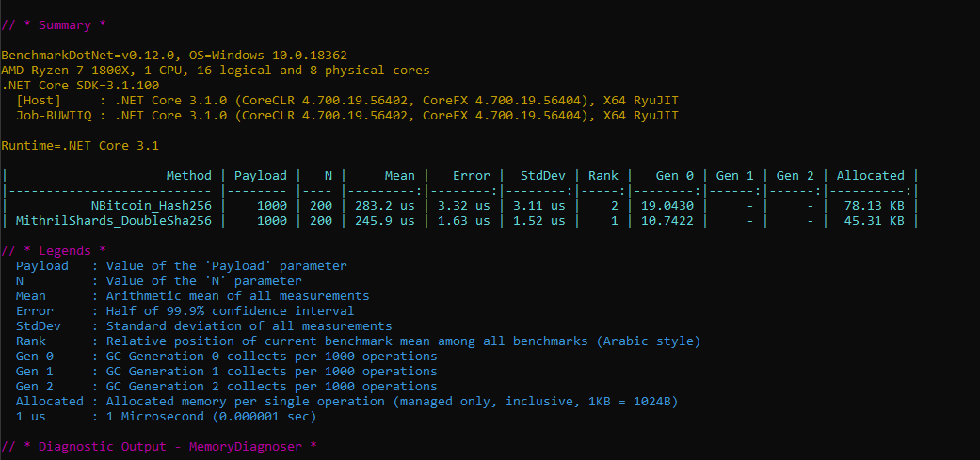
Task: Click the table 'Gen 1' column header
Action: pos(735,175)
